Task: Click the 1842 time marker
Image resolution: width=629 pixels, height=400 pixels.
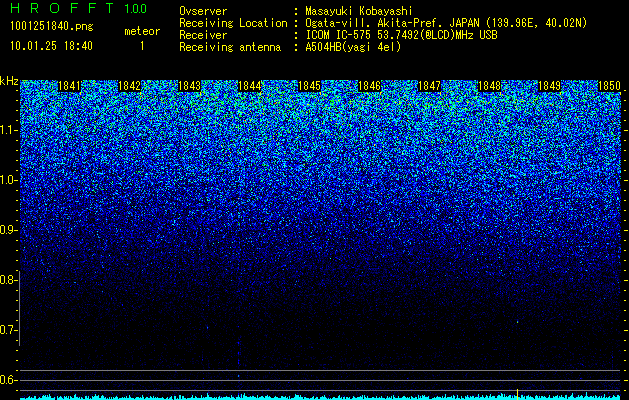Action: click(130, 86)
